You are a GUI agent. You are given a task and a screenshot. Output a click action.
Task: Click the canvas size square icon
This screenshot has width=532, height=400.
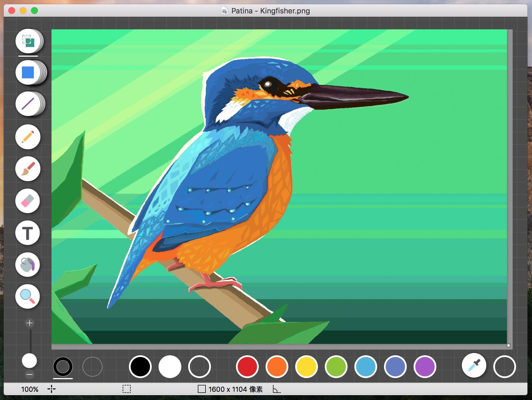[202, 389]
